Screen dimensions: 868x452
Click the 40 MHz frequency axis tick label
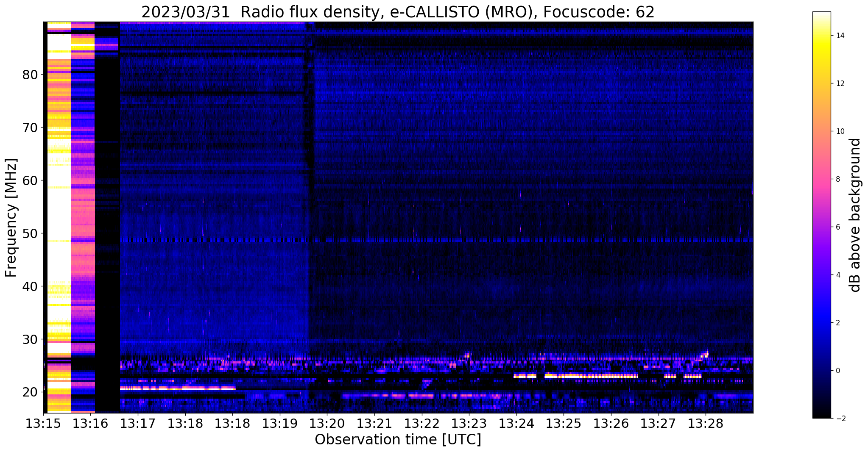click(x=30, y=286)
